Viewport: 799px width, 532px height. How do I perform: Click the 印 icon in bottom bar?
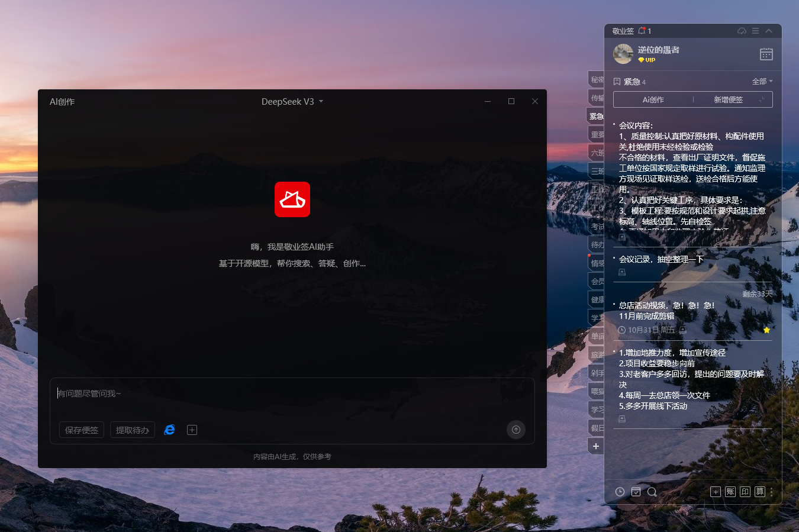coord(745,492)
